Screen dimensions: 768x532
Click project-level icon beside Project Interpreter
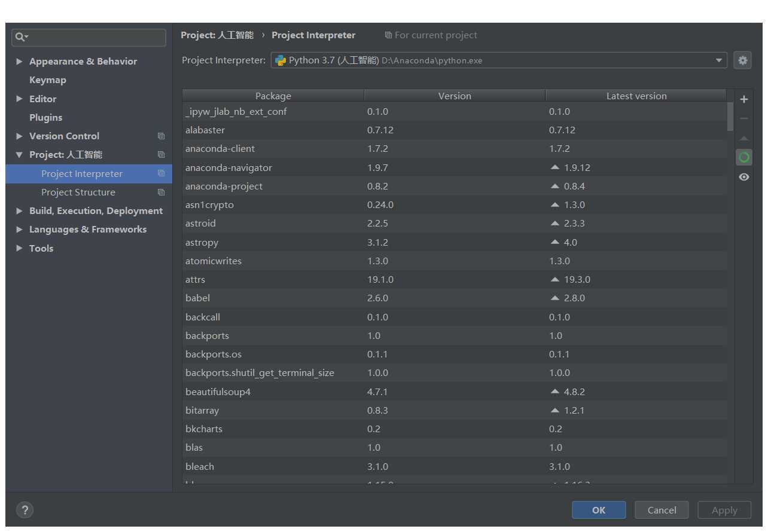coord(161,173)
